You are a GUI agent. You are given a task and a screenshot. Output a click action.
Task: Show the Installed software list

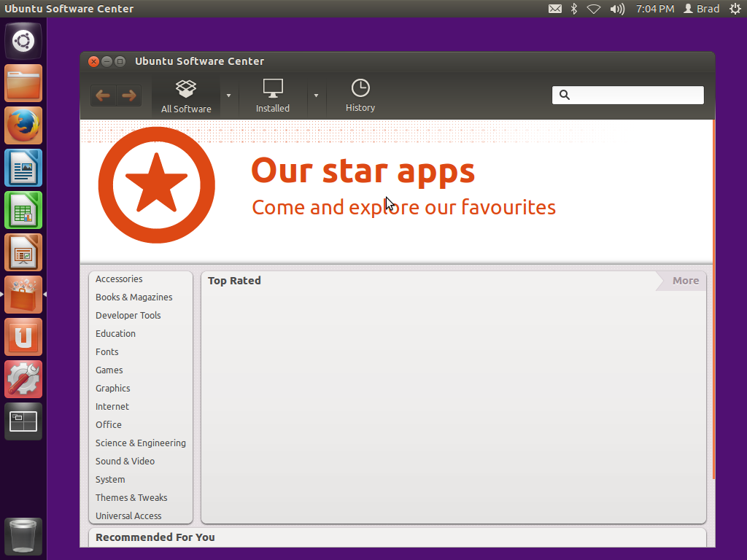(x=273, y=96)
